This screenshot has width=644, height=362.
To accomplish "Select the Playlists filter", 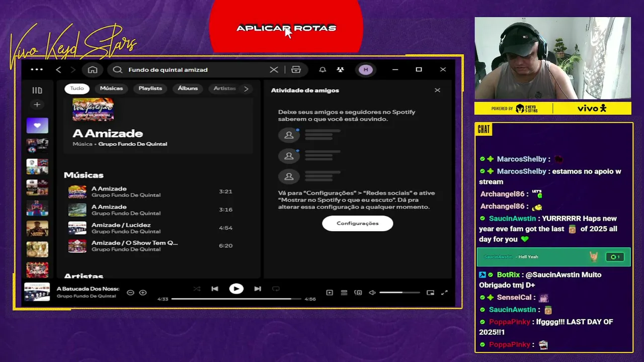I will (150, 88).
